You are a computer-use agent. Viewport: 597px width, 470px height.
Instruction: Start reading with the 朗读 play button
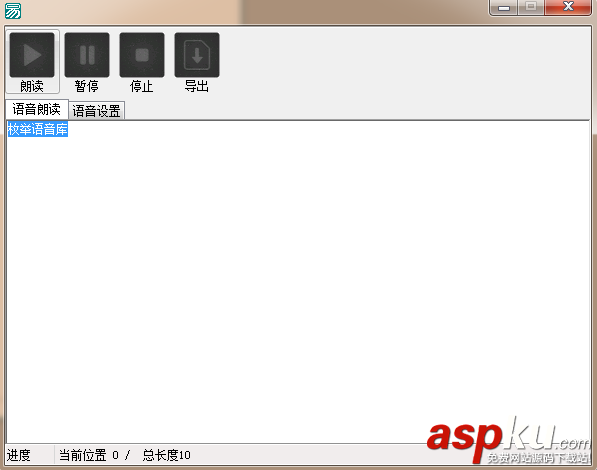coord(32,62)
